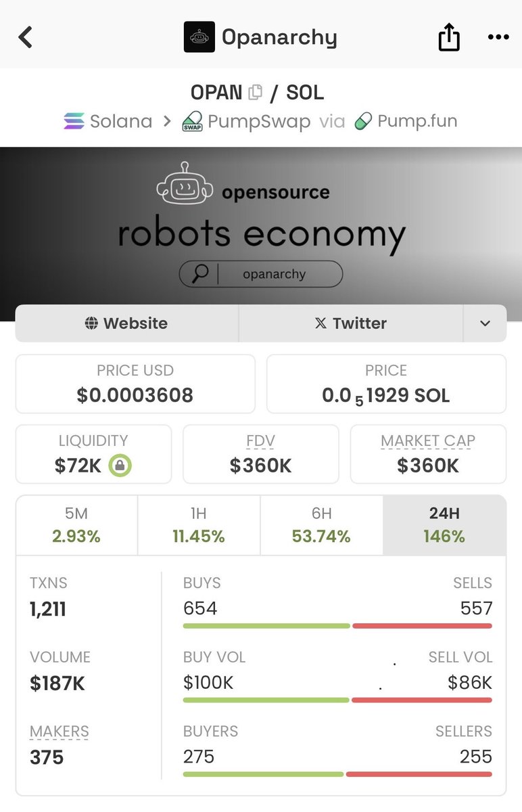Select the 5M timeframe tab
The height and width of the screenshot is (812, 522).
coord(76,525)
